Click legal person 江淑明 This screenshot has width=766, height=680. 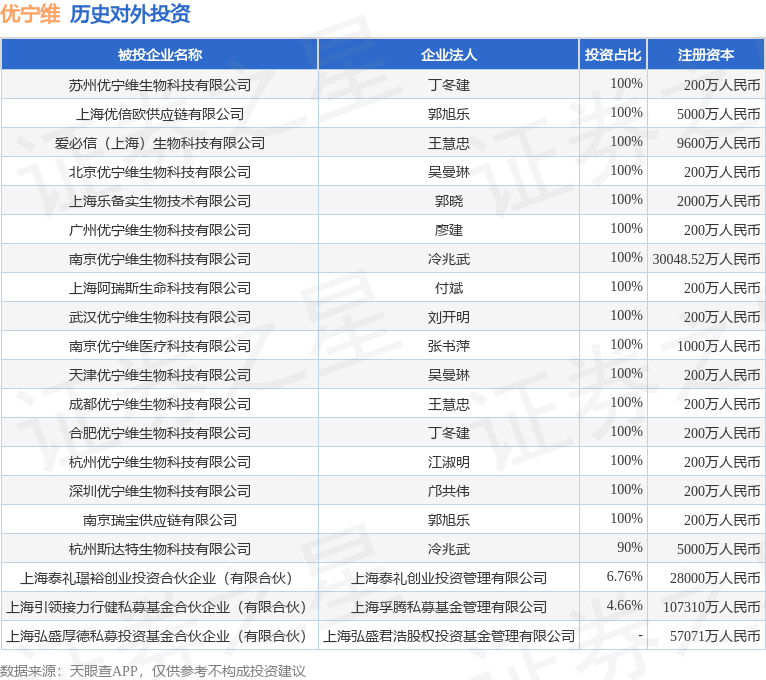(448, 462)
